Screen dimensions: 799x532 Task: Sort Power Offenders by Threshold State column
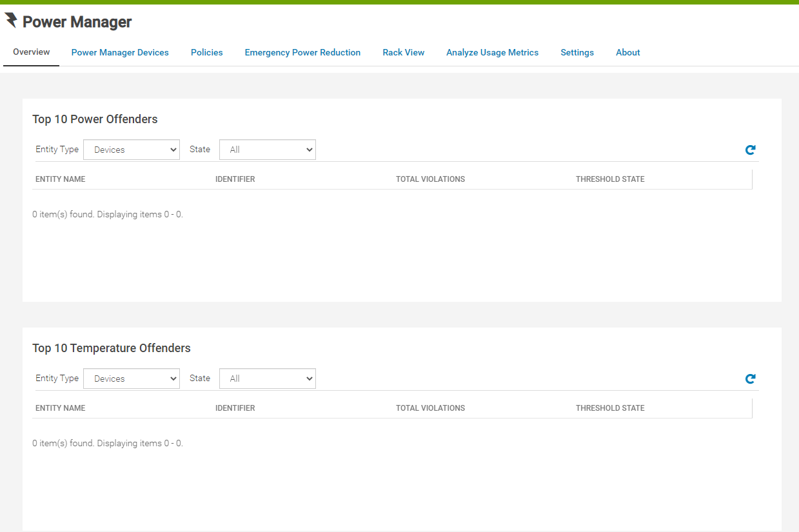(610, 179)
